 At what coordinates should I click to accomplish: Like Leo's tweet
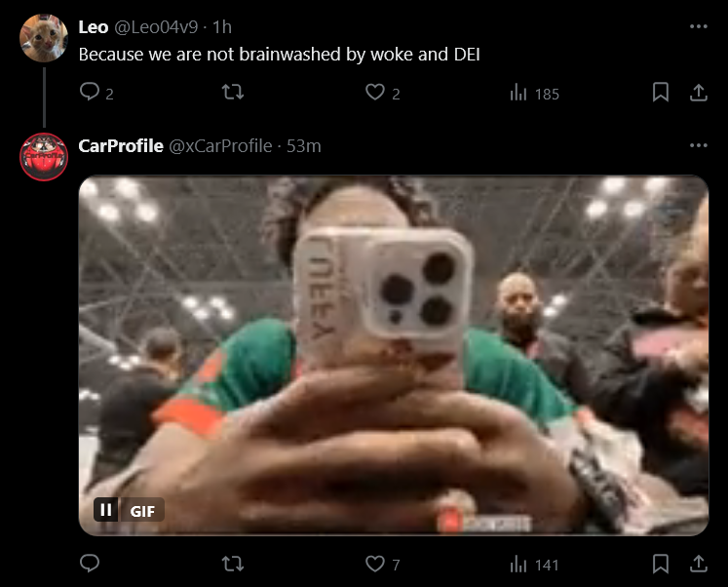(375, 92)
